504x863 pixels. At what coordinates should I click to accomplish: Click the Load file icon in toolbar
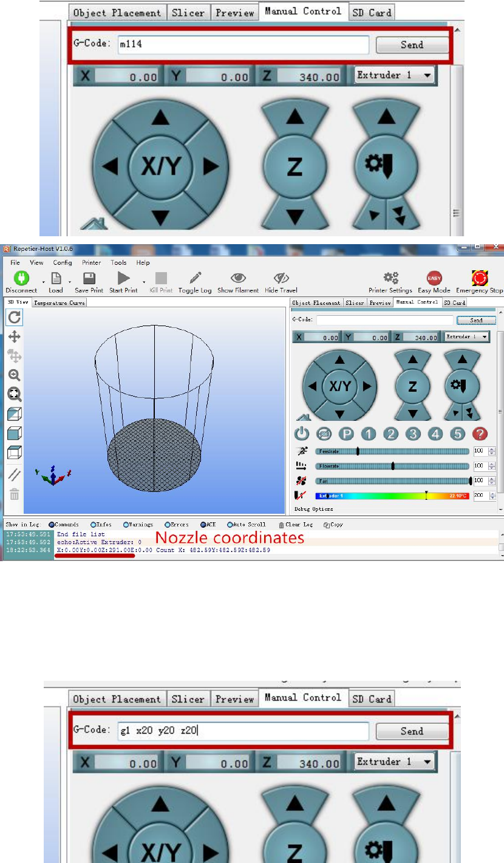tap(56, 278)
